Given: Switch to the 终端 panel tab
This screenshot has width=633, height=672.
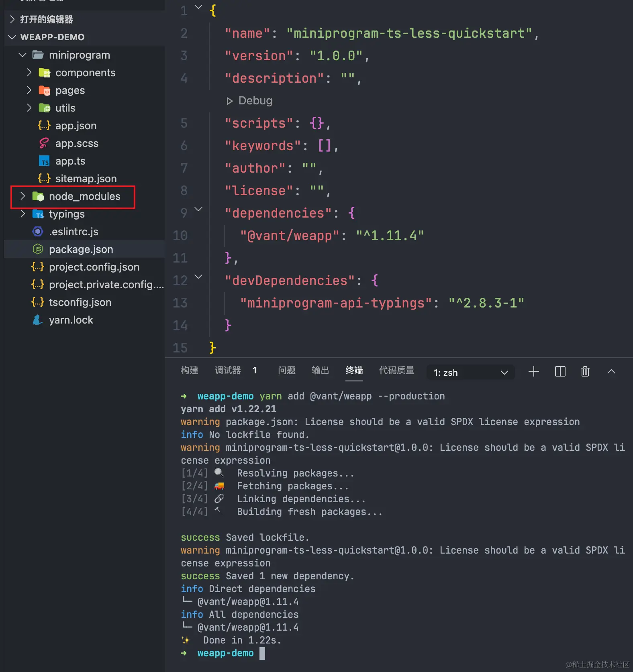Looking at the screenshot, I should (x=354, y=370).
